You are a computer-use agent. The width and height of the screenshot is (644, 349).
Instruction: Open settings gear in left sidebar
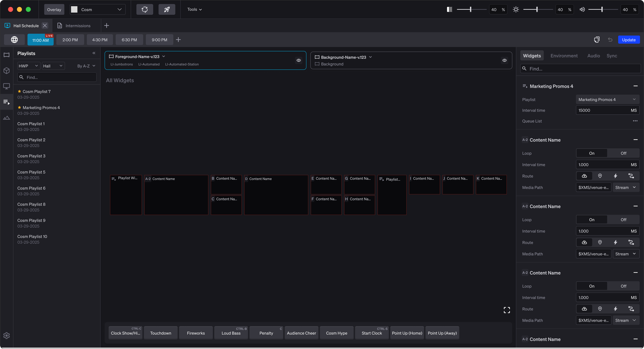(x=6, y=335)
